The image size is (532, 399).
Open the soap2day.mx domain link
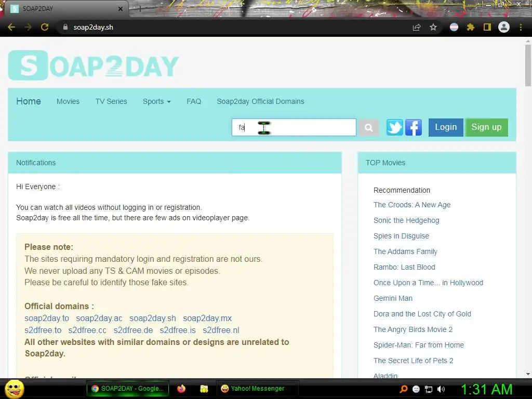[207, 318]
